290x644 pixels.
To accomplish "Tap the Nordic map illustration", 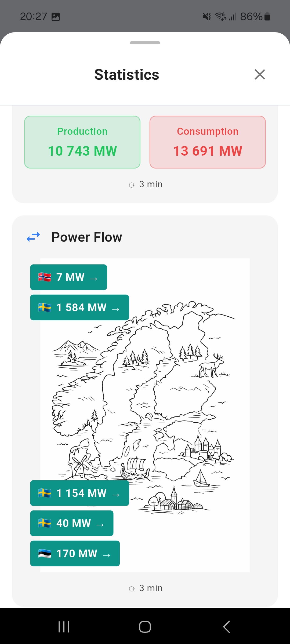I will pos(161,402).
